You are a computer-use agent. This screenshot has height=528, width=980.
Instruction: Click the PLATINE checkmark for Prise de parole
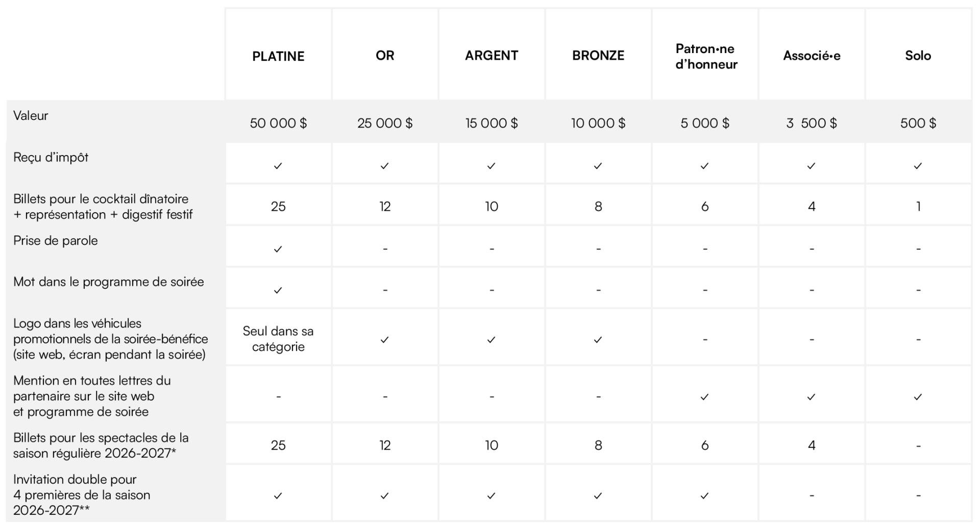click(x=278, y=249)
